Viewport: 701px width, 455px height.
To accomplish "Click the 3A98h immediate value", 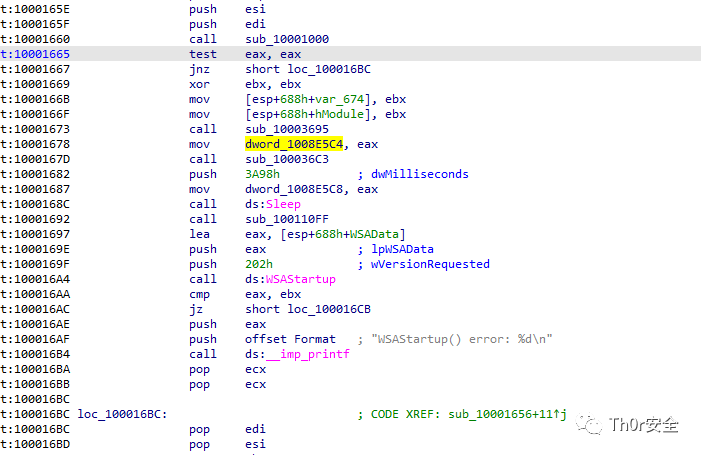I will point(262,174).
